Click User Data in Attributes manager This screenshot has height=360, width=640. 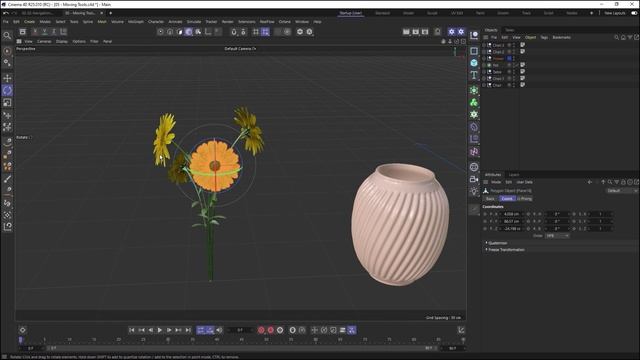[x=524, y=182]
